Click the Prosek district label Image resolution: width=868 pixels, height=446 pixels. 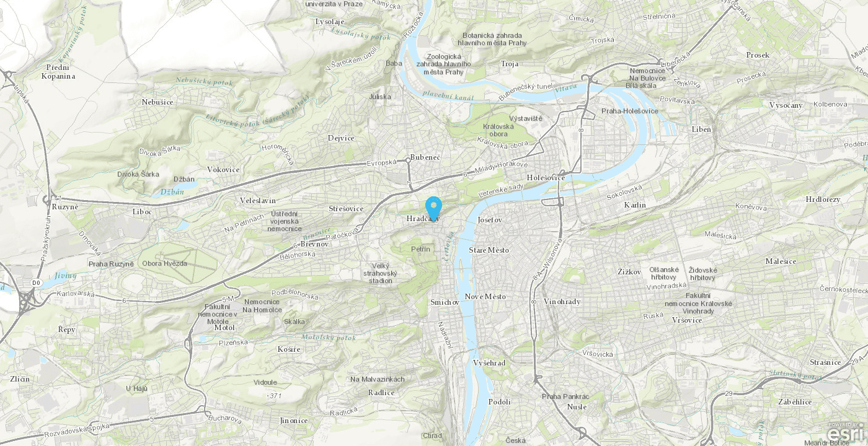758,55
